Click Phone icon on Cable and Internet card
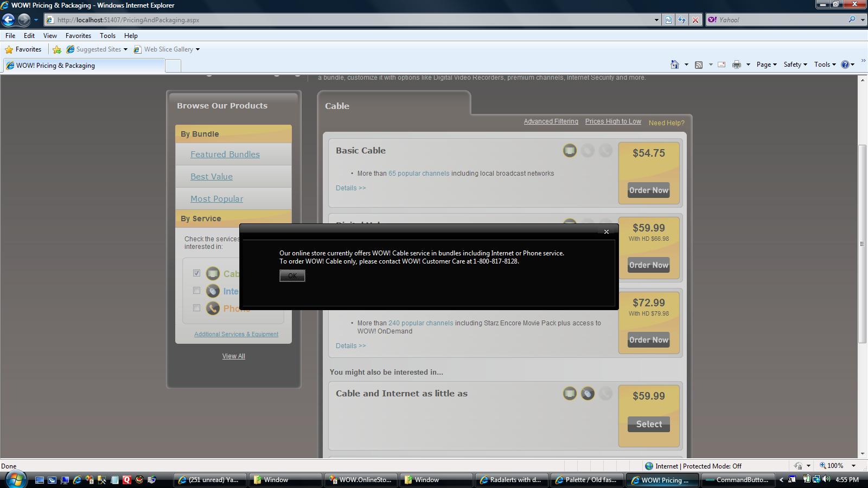This screenshot has width=868, height=488. click(x=605, y=394)
